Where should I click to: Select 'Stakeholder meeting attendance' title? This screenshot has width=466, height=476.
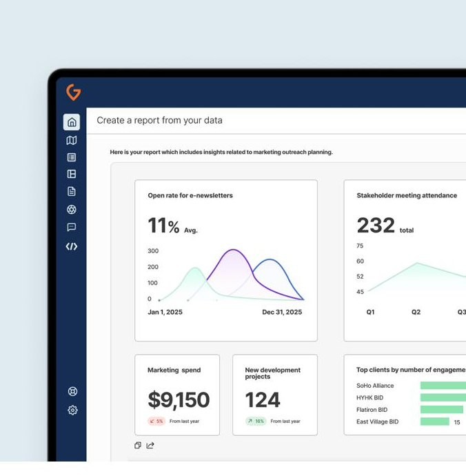(x=407, y=195)
